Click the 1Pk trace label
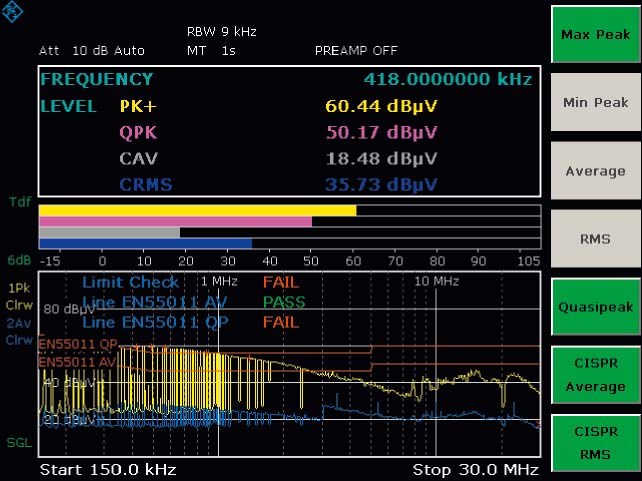This screenshot has height=481, width=642. coord(19,288)
